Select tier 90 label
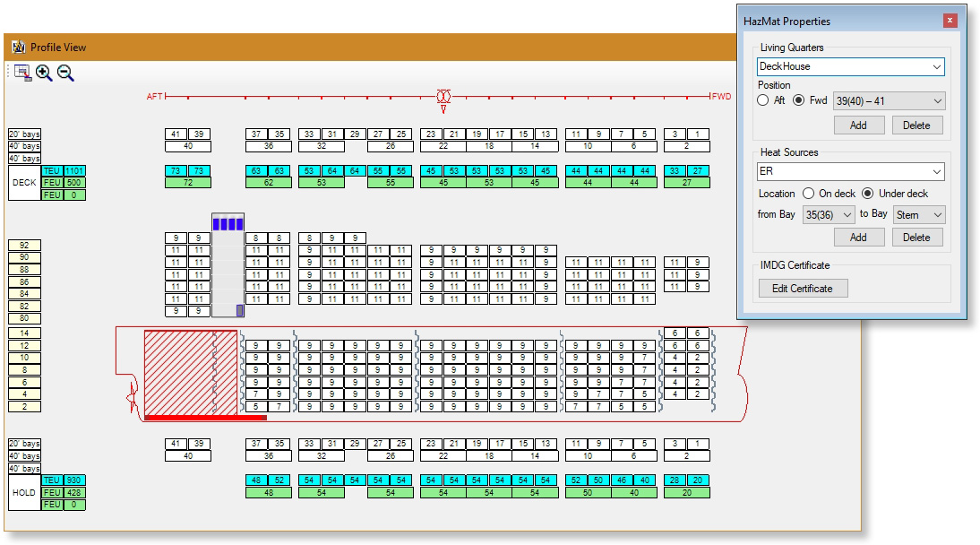The image size is (980, 545). 24,257
